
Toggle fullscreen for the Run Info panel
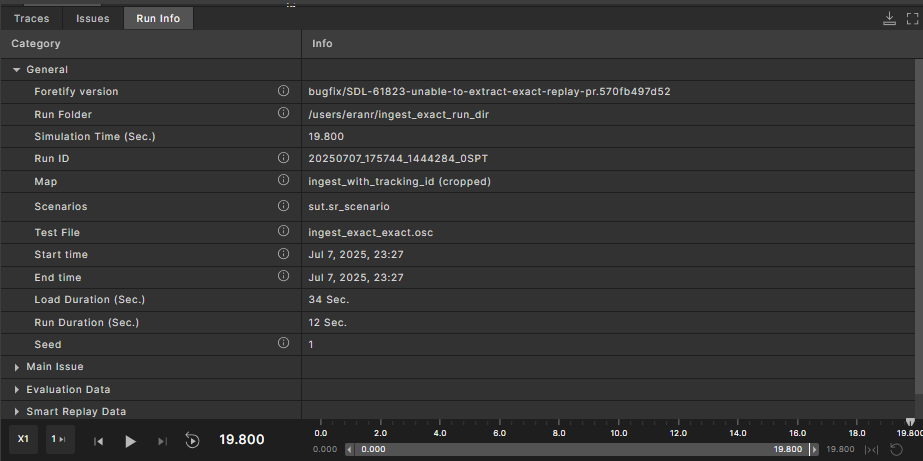point(909,18)
